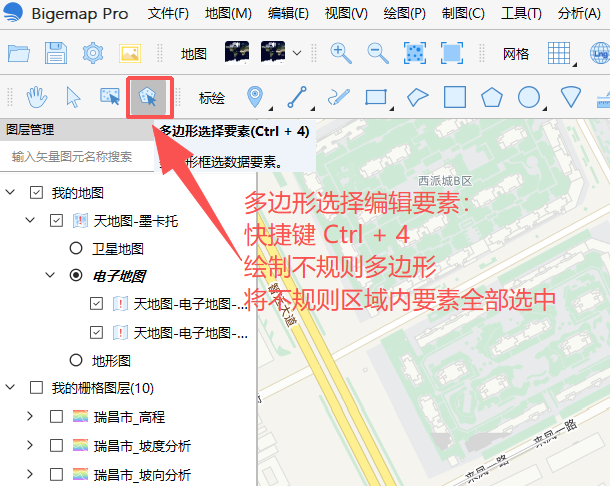Image resolution: width=610 pixels, height=486 pixels.
Task: Open the 工具(T) menu
Action: tap(521, 14)
